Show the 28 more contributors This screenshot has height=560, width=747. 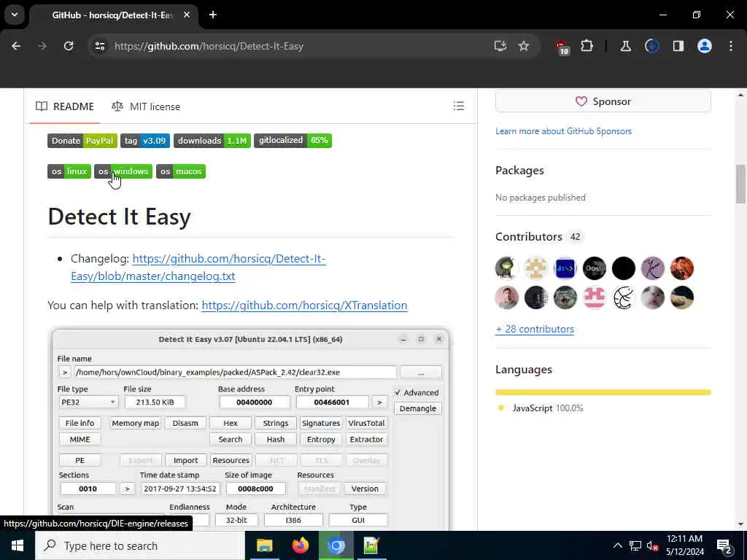pyautogui.click(x=535, y=329)
